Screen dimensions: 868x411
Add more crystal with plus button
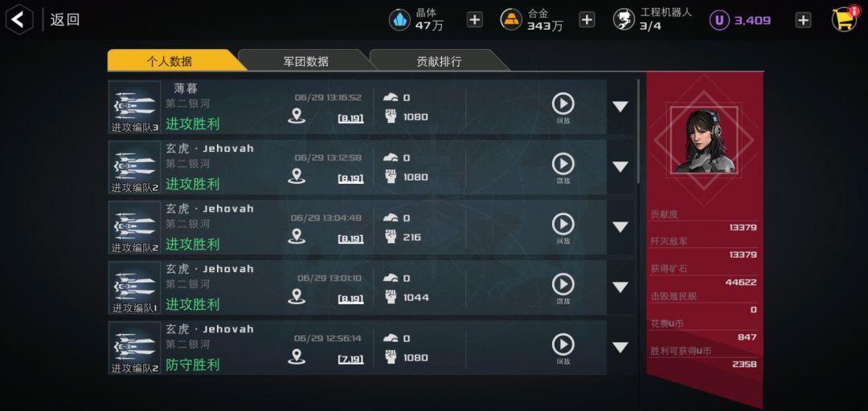coord(474,20)
